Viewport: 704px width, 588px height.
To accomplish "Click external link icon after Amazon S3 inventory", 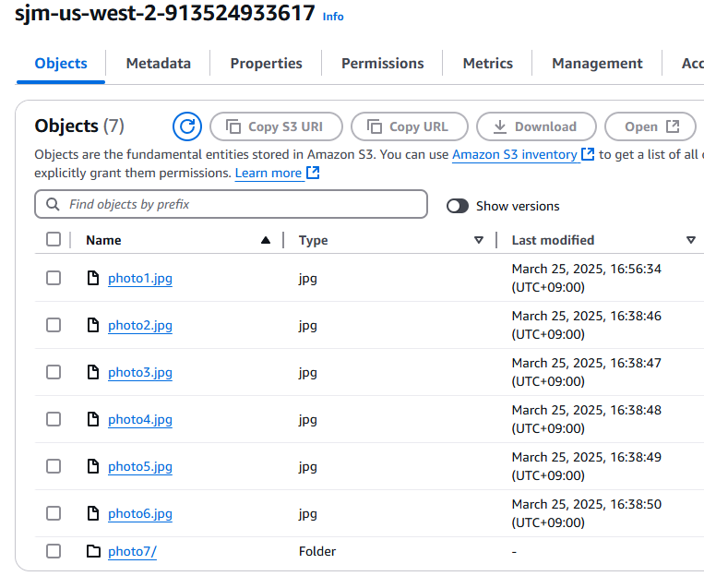I will coord(588,154).
